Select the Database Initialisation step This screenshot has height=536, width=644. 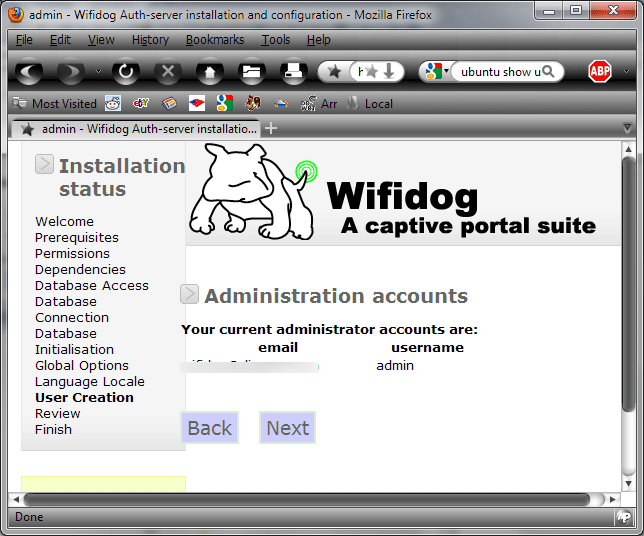74,341
